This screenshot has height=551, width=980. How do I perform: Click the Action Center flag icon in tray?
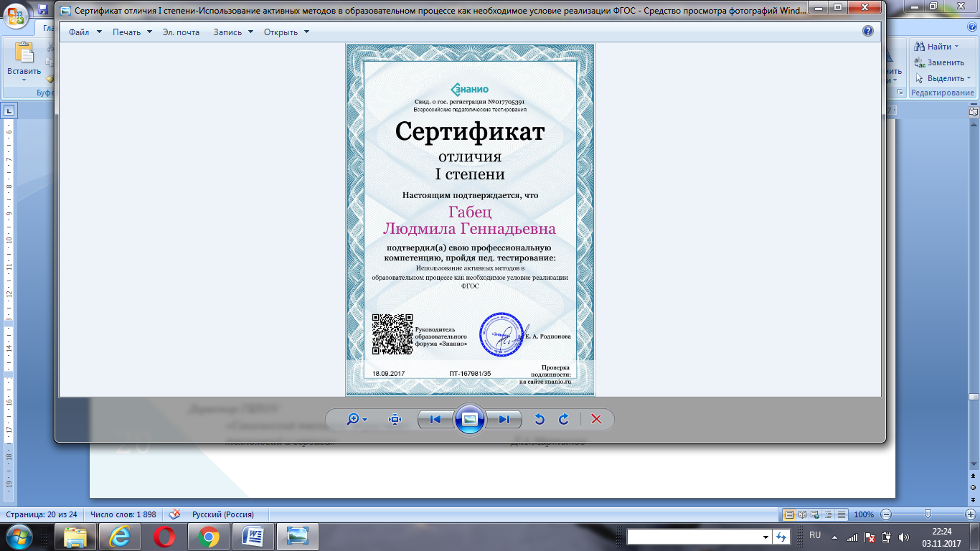click(x=869, y=537)
